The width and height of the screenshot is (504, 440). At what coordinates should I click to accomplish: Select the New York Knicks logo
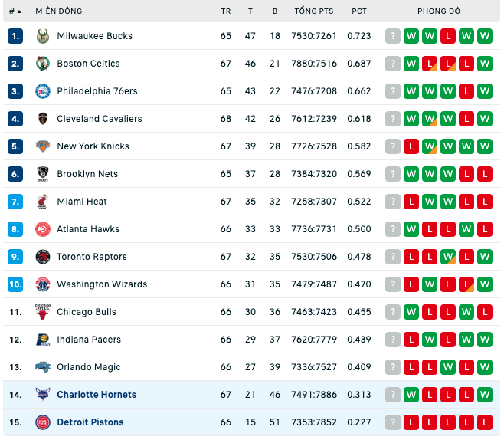click(x=43, y=146)
